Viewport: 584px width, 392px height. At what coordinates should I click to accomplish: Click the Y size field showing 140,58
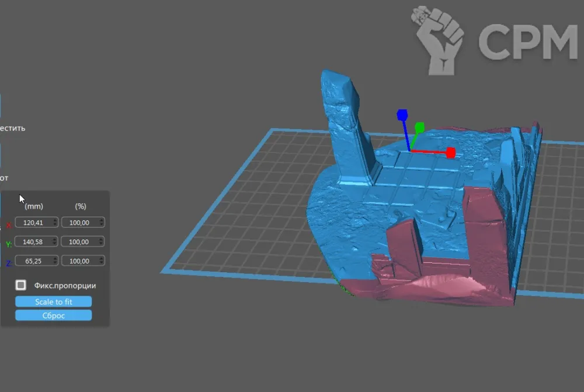pyautogui.click(x=33, y=241)
